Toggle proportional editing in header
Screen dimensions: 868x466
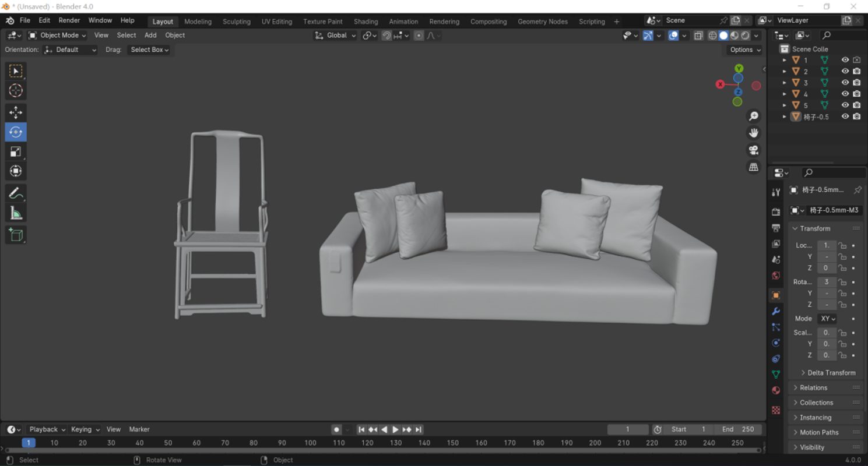click(419, 36)
